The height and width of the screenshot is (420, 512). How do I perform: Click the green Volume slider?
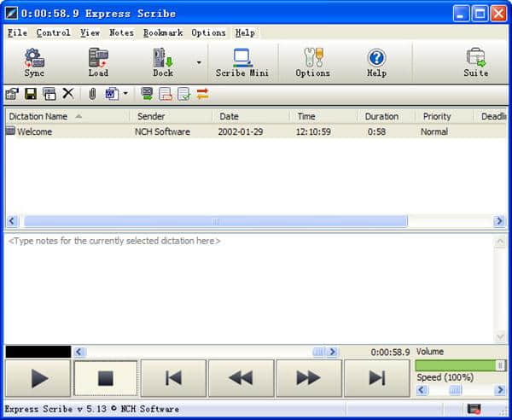pyautogui.click(x=455, y=365)
